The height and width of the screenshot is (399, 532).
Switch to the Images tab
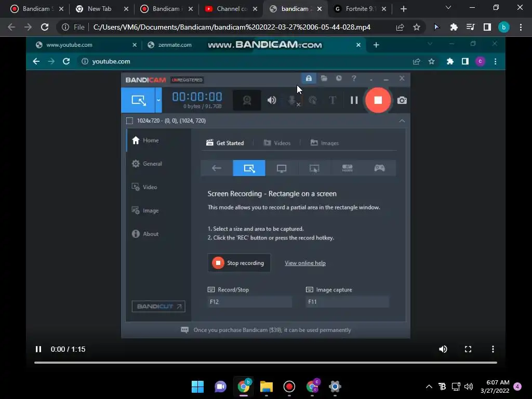coord(324,143)
